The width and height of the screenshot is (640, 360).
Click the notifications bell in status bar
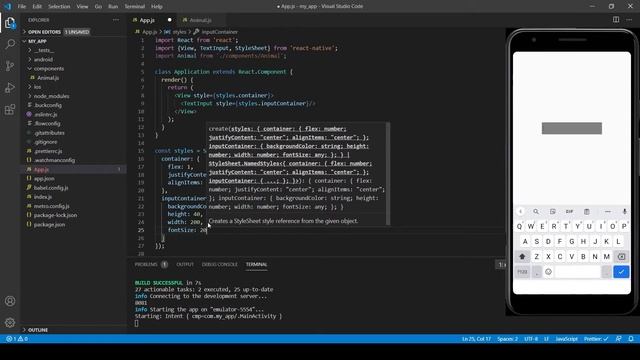coord(631,339)
